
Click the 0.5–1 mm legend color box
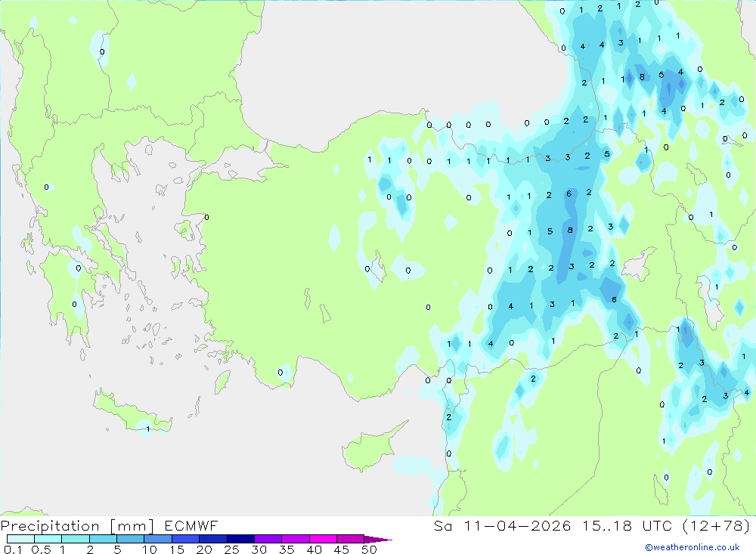click(x=48, y=539)
